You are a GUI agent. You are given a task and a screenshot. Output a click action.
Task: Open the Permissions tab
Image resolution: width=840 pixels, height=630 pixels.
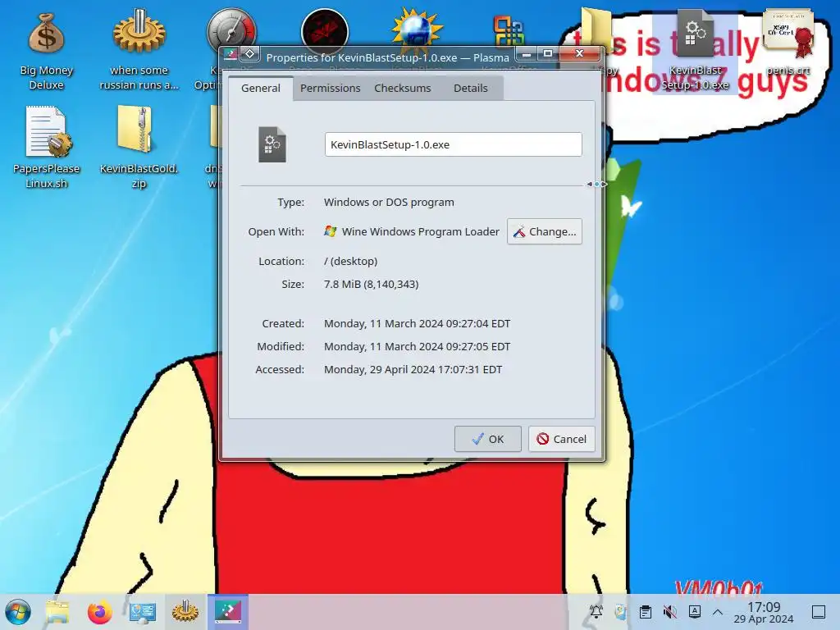point(330,89)
